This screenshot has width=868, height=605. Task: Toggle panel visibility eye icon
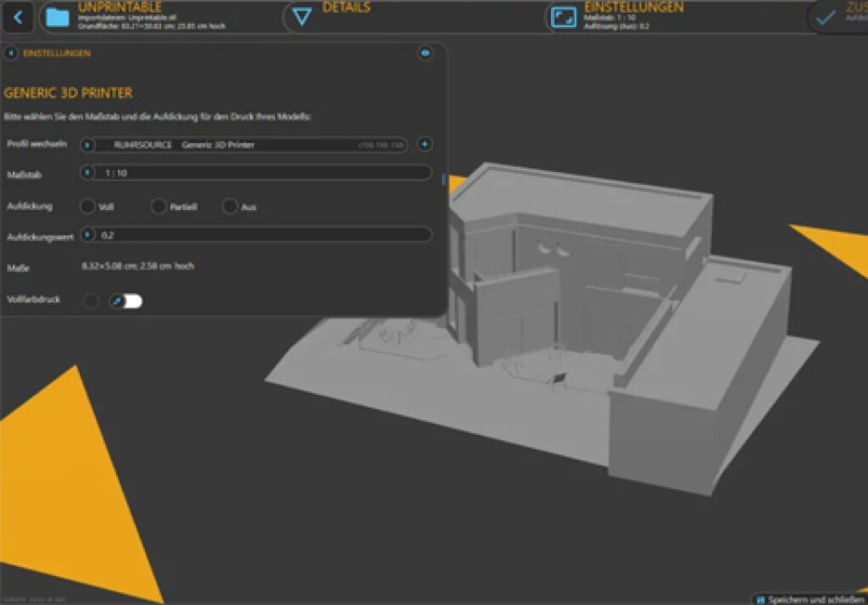point(426,53)
